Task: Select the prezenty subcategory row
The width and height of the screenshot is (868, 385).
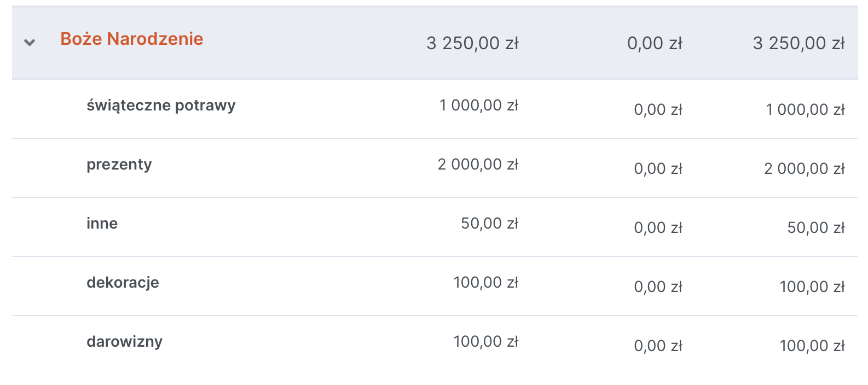Action: [x=119, y=164]
